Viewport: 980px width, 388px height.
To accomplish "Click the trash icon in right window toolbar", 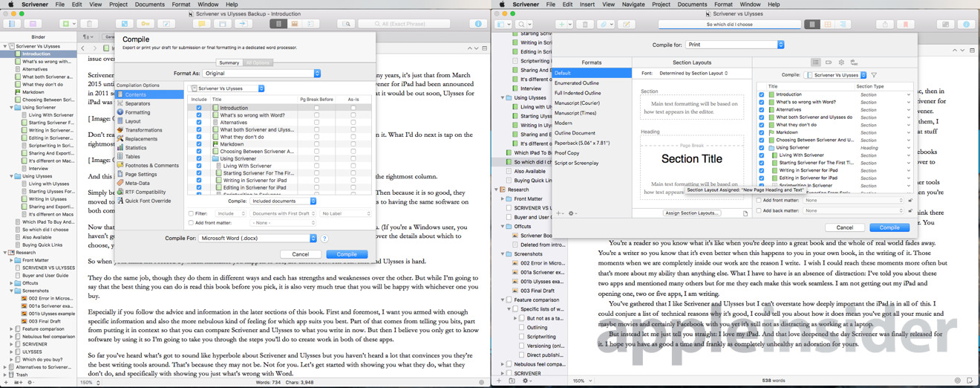I will tap(585, 25).
